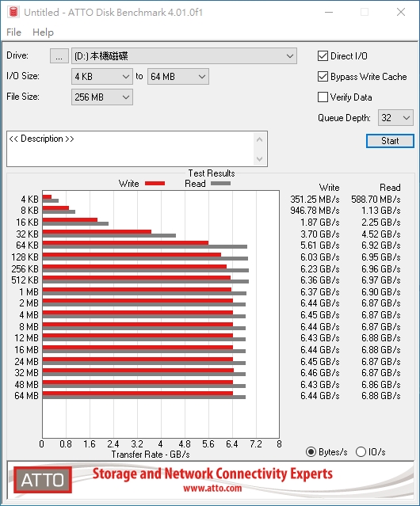Open the Drive selection dropdown
This screenshot has width=420, height=506.
[184, 56]
